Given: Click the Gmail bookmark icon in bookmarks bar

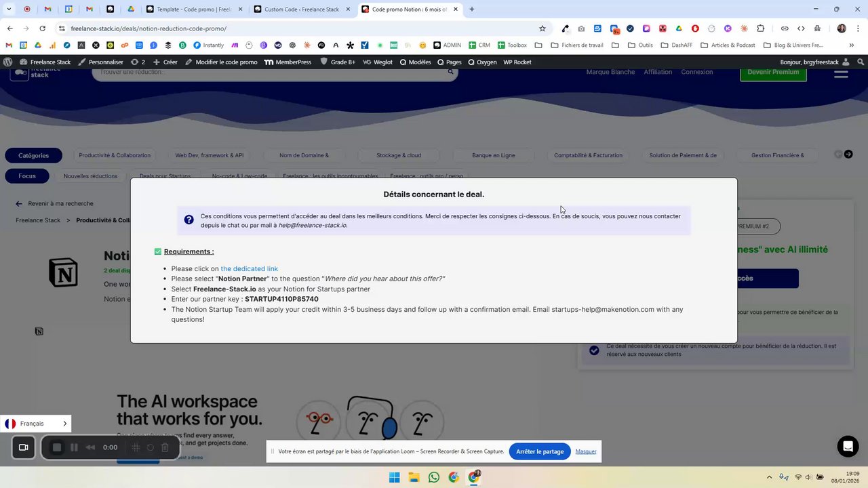Looking at the screenshot, I should click(8, 45).
